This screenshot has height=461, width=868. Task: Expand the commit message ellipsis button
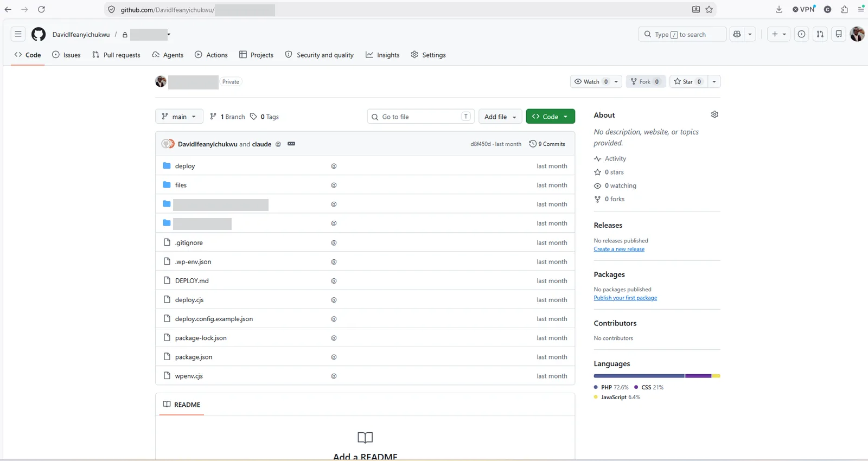tap(291, 144)
